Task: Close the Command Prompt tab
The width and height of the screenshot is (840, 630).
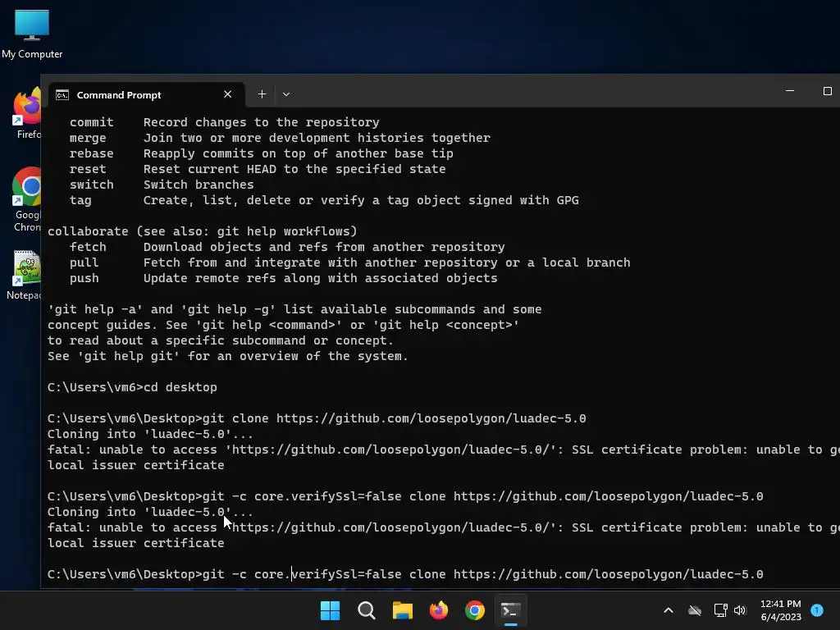Action: pos(228,94)
